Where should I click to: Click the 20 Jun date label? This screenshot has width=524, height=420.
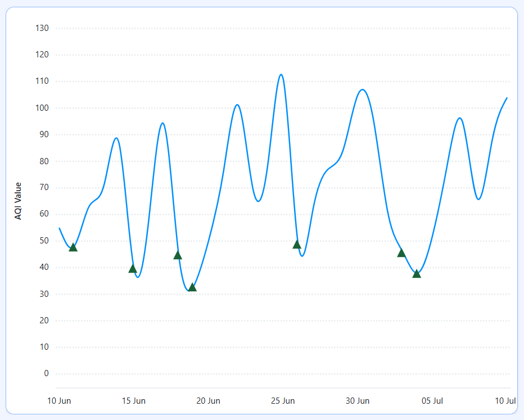(209, 401)
